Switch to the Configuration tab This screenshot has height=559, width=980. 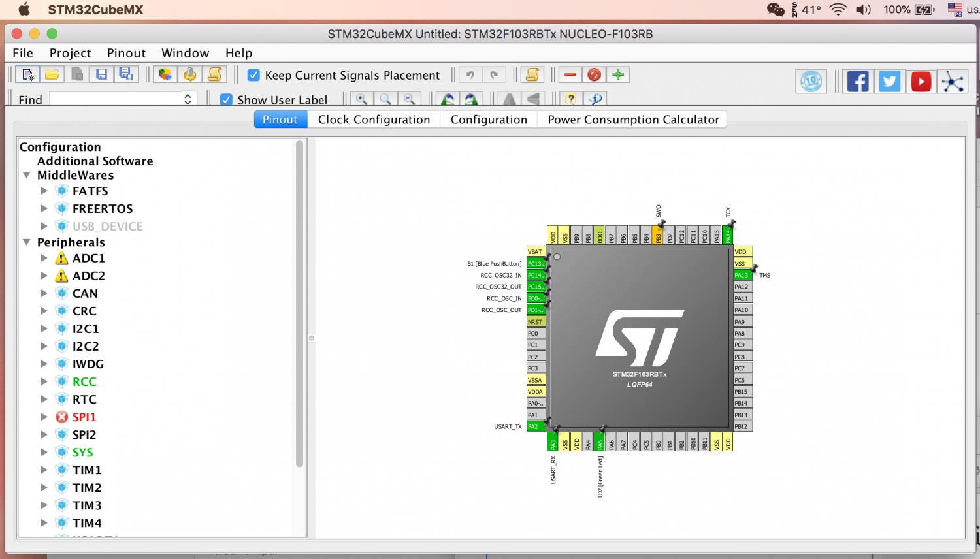(489, 120)
